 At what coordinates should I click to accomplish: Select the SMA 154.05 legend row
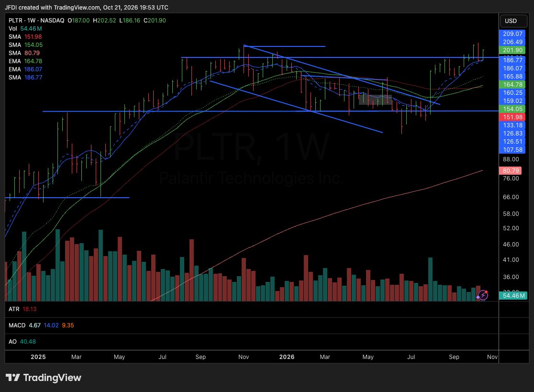coord(25,45)
